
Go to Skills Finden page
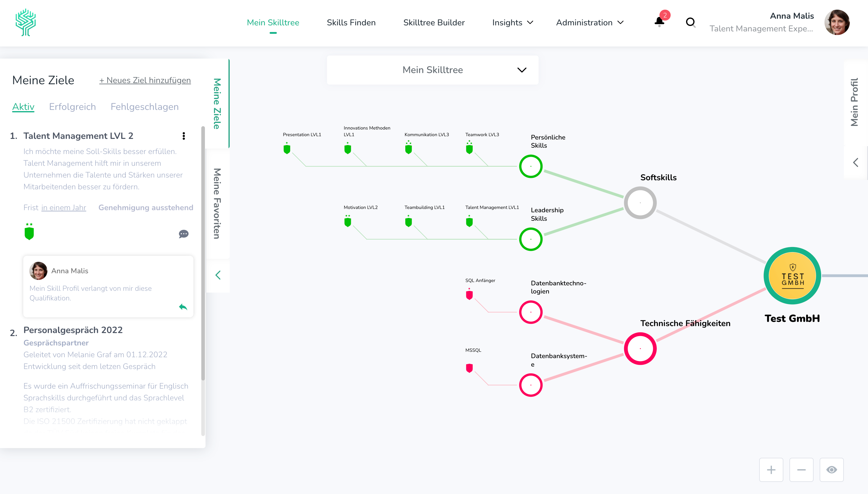click(351, 22)
